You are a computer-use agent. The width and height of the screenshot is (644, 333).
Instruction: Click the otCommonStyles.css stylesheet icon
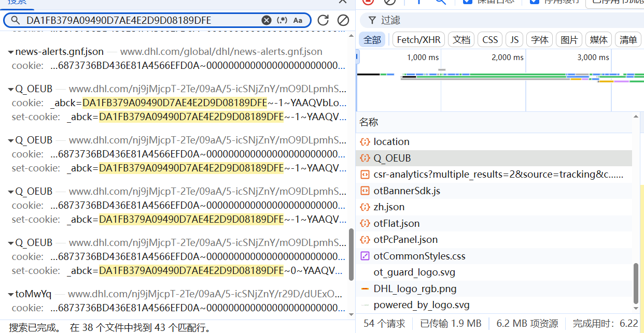coord(365,256)
